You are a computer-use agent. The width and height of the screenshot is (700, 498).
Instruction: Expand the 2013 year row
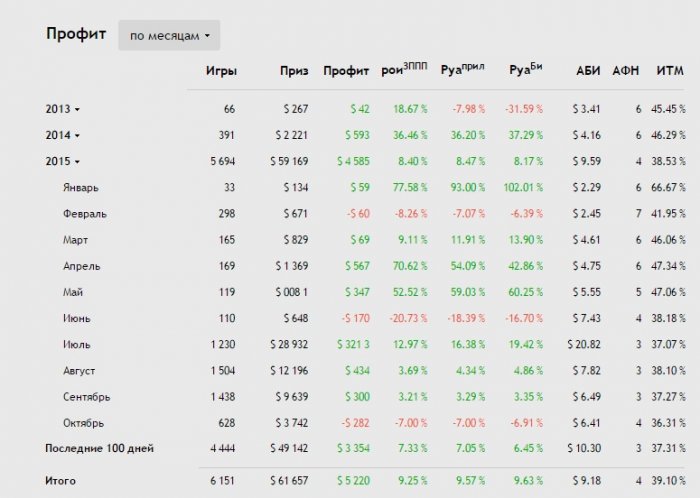62,108
